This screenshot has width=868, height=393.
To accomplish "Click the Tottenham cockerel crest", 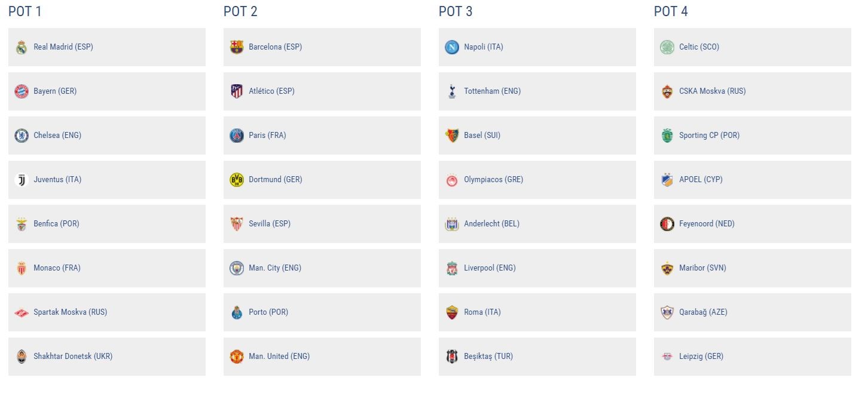I will coord(452,91).
